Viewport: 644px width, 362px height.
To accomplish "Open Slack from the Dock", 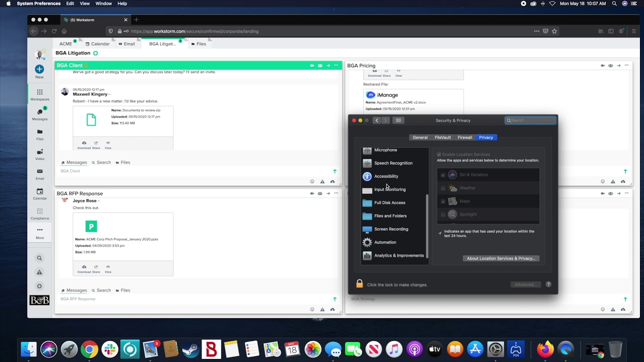I will coord(110,349).
